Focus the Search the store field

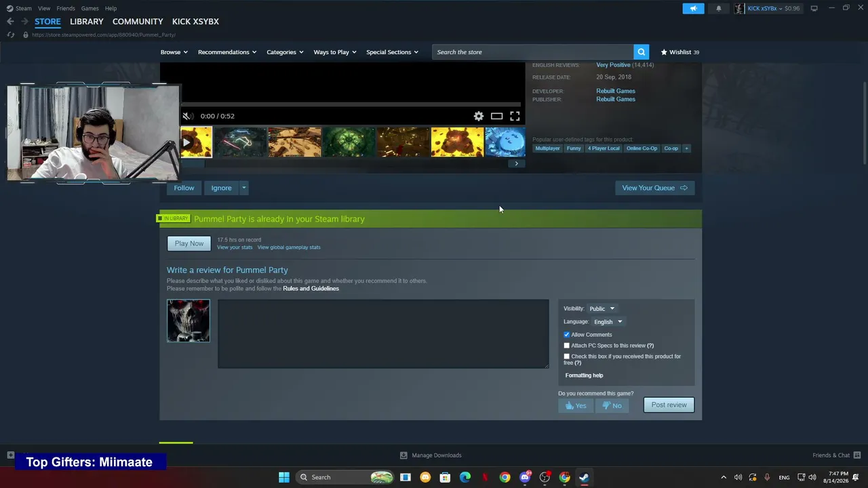pyautogui.click(x=533, y=52)
